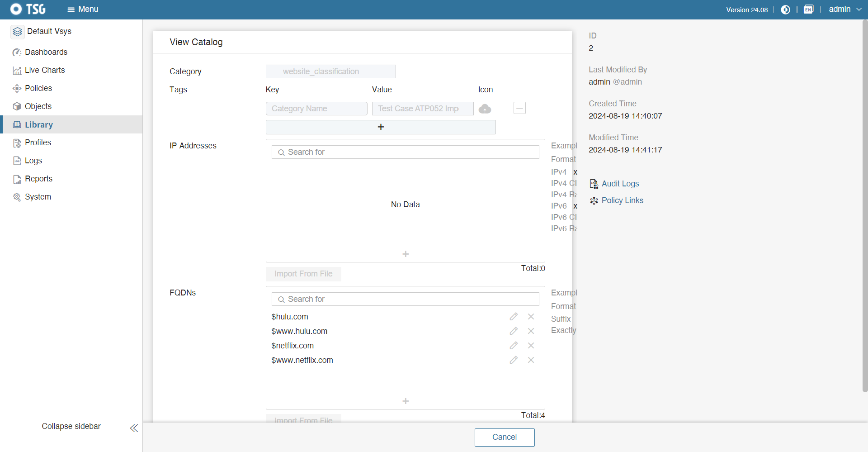The height and width of the screenshot is (452, 868).
Task: Click the edit pencil for $hulu.com
Action: (x=514, y=317)
